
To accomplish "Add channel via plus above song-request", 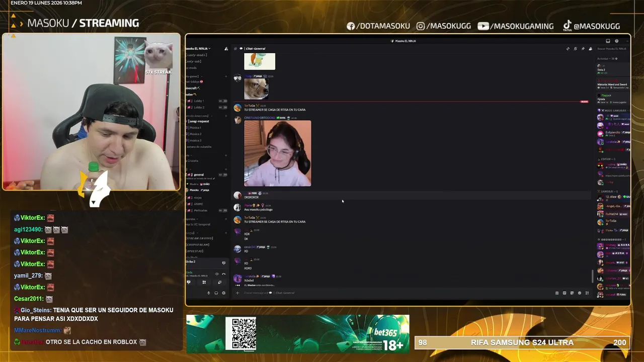I will (226, 116).
